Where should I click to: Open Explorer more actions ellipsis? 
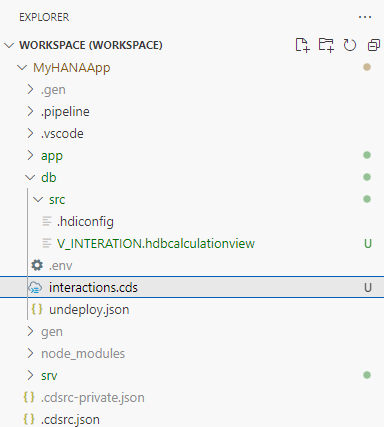tap(365, 17)
